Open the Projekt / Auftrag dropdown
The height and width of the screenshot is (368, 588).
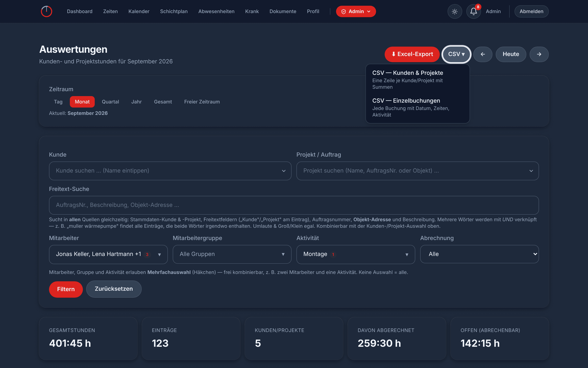(x=418, y=171)
